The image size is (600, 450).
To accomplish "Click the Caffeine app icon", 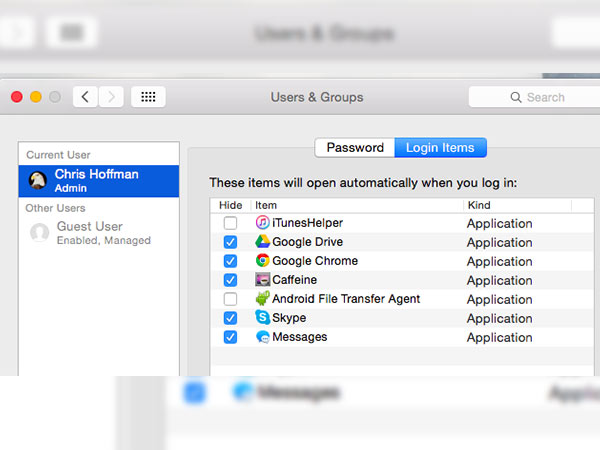I will coord(262,280).
